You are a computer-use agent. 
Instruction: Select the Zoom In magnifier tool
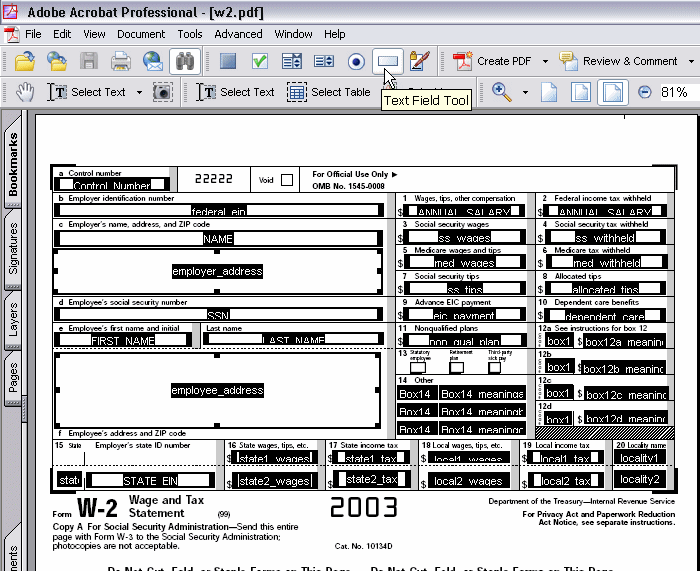(502, 92)
